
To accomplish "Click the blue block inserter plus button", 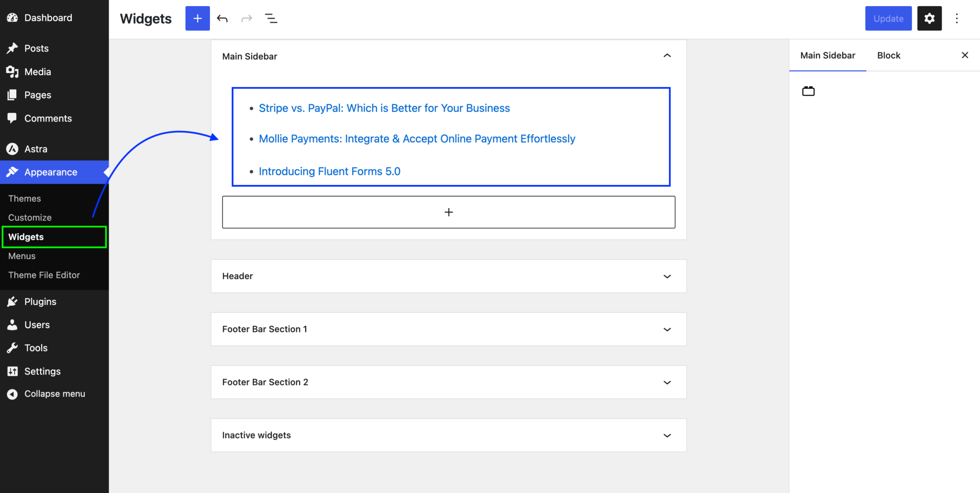I will [197, 19].
